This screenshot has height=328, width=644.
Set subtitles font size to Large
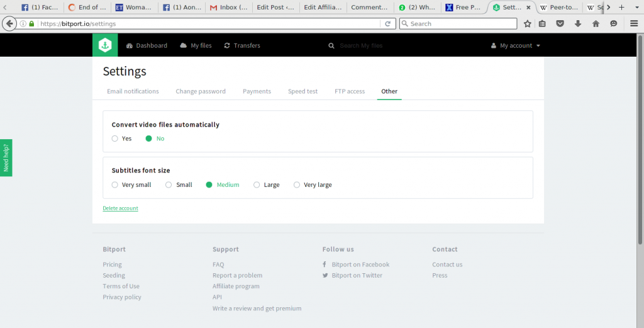[257, 185]
